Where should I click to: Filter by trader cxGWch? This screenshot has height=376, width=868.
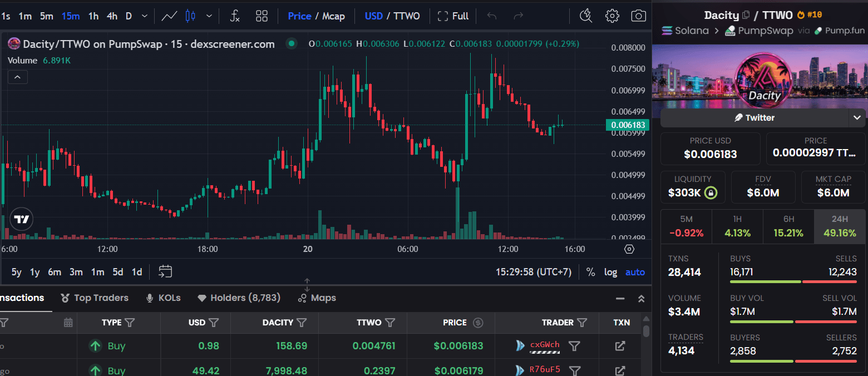[574, 347]
